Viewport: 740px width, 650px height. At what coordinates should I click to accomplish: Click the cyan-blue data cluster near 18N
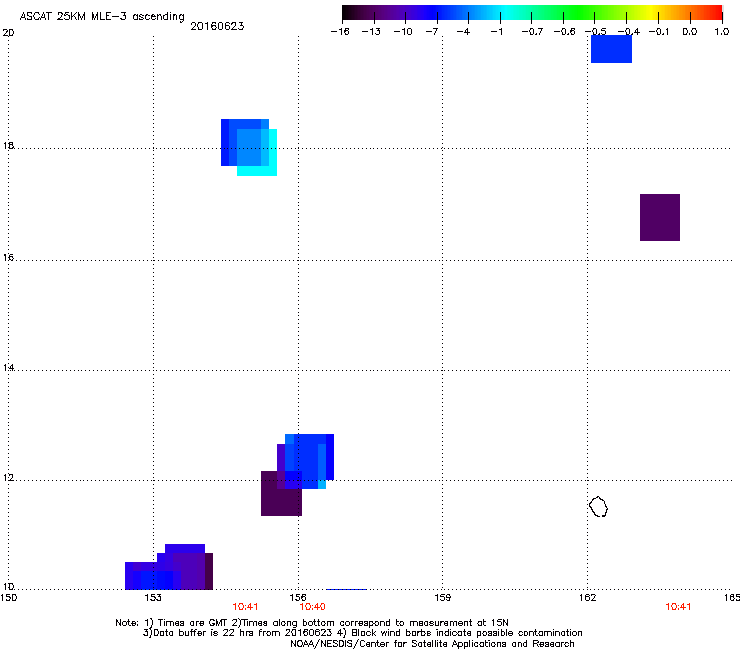pyautogui.click(x=249, y=147)
